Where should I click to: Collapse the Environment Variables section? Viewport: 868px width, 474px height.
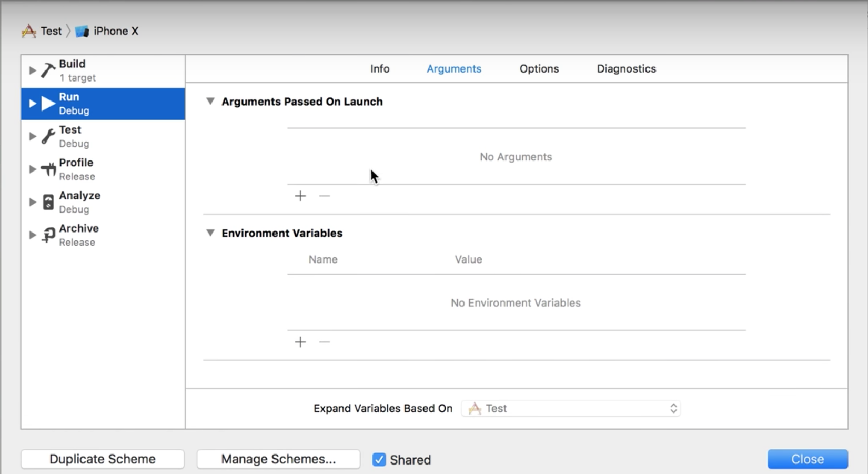coord(210,233)
